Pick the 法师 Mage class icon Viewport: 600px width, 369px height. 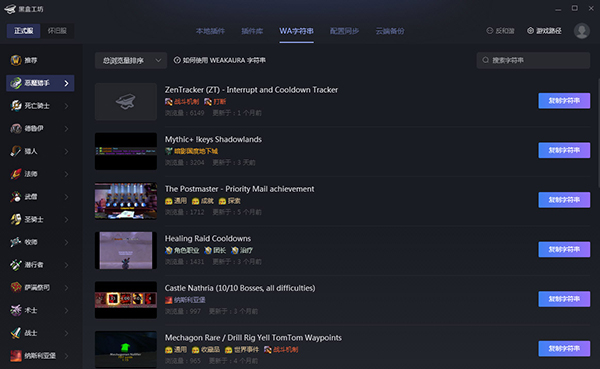tap(16, 174)
